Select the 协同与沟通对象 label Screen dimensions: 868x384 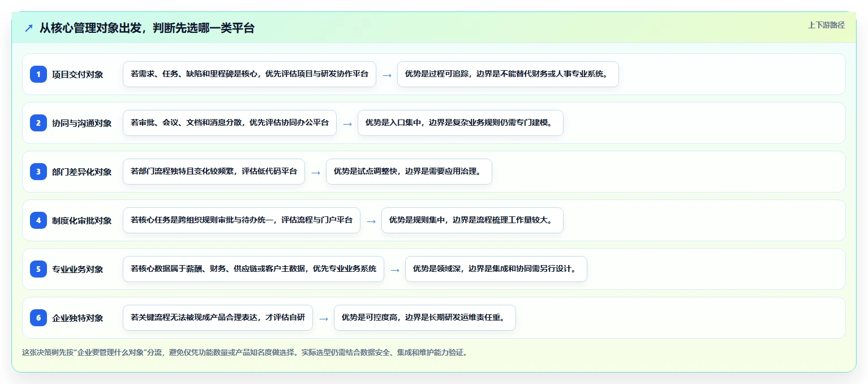[x=82, y=123]
